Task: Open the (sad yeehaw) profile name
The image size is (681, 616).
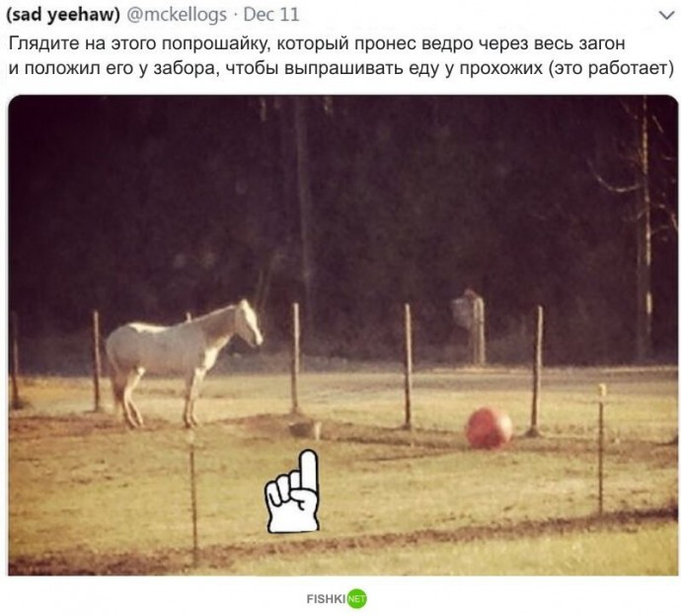Action: pos(63,15)
